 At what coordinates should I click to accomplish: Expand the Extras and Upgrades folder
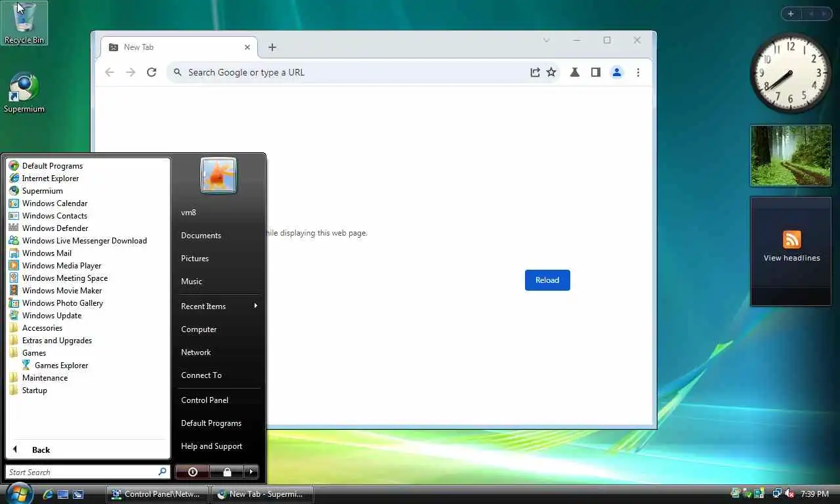point(51,341)
